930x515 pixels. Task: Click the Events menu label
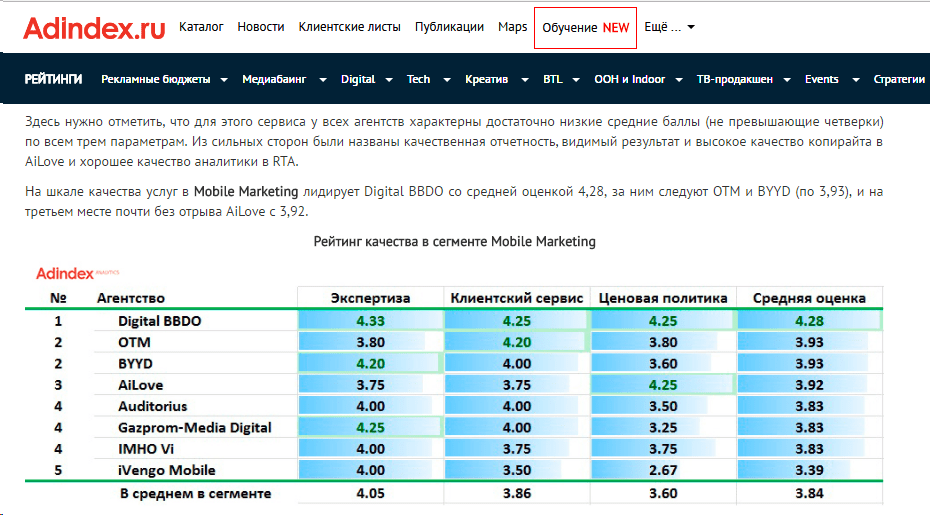pos(821,80)
